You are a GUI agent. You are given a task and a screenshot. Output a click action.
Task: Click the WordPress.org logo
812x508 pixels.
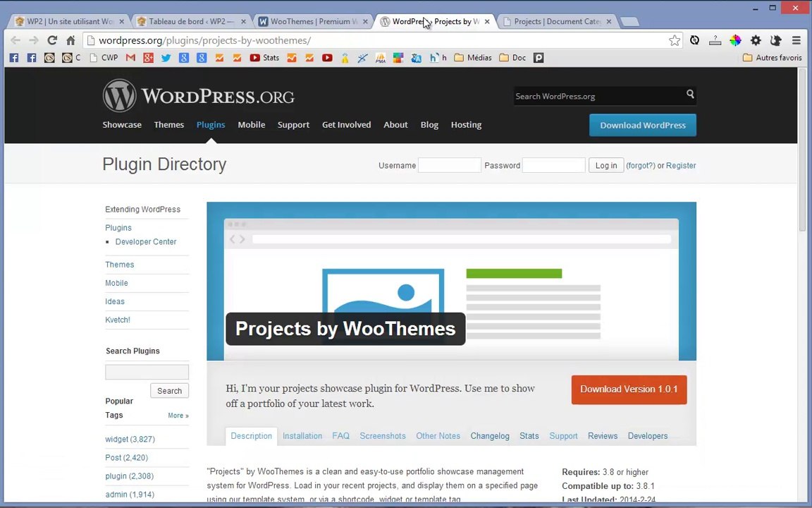coord(198,96)
